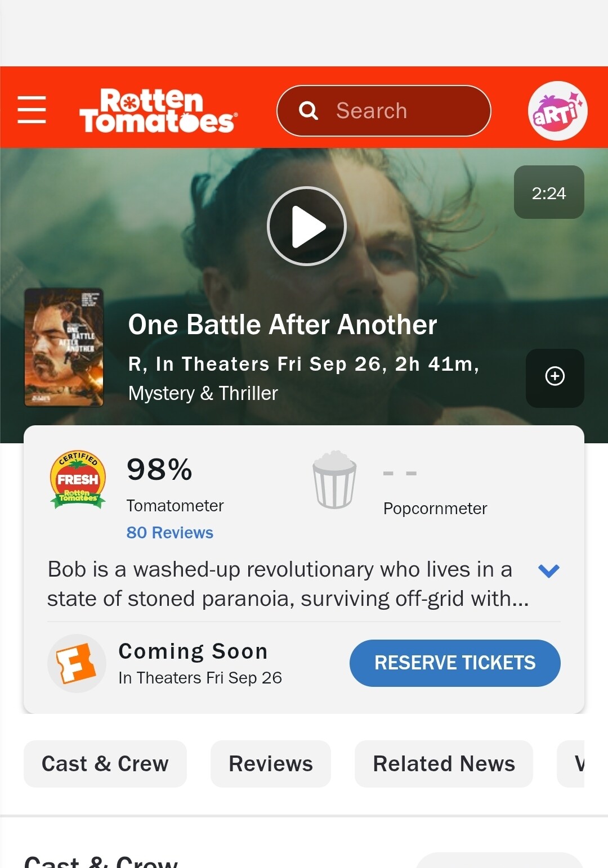Click the Fandango logo icon
Screen dimensions: 608x868
coord(77,663)
